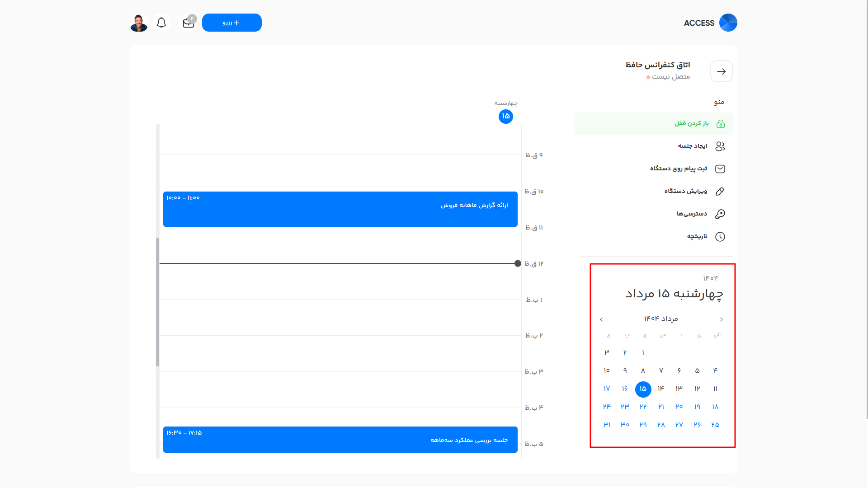
Task: Open the ارائه گزارش ماهانه فروش event block
Action: point(340,209)
